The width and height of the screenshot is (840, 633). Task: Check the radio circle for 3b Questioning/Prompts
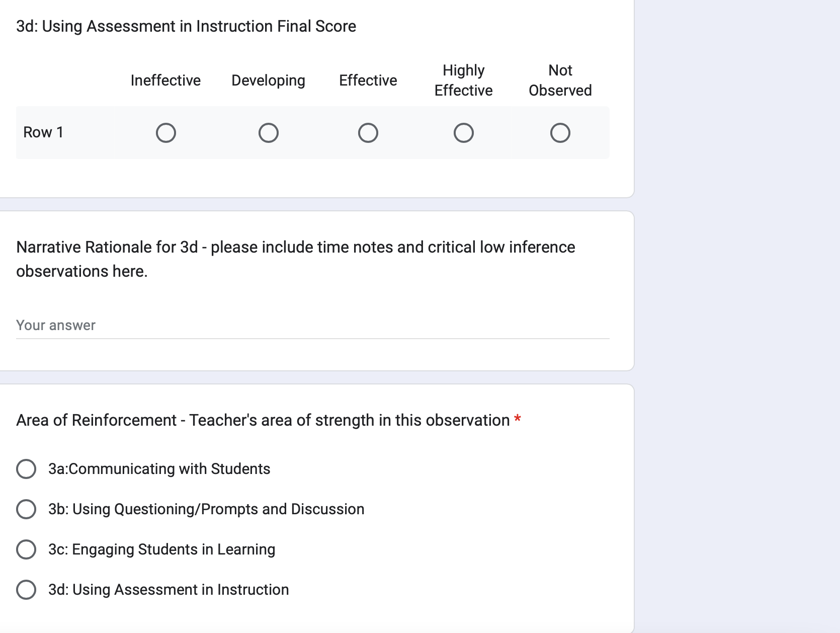click(26, 509)
